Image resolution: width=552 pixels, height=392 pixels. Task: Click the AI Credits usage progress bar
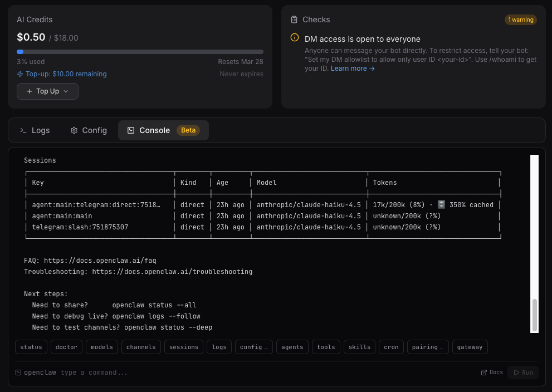tap(140, 52)
